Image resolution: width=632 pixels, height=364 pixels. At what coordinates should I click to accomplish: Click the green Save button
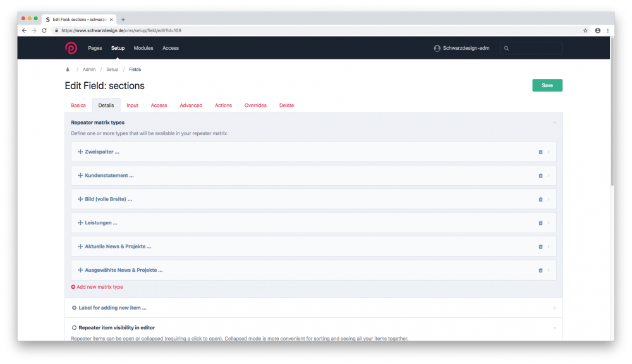pos(547,85)
